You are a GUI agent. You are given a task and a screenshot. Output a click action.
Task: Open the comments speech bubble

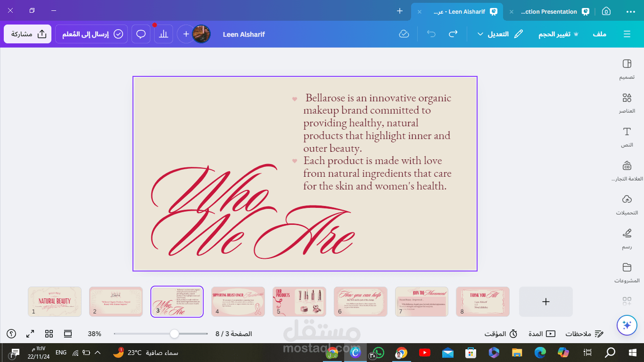coord(141,34)
